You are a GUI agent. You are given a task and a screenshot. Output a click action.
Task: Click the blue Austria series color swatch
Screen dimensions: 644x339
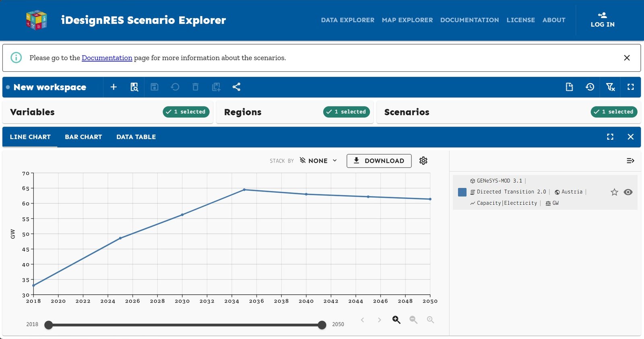tap(462, 192)
